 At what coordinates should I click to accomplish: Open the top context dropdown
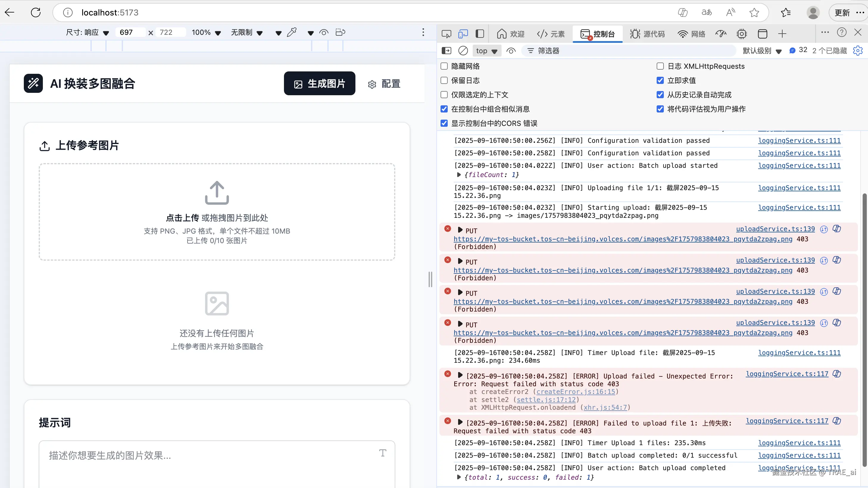point(486,51)
